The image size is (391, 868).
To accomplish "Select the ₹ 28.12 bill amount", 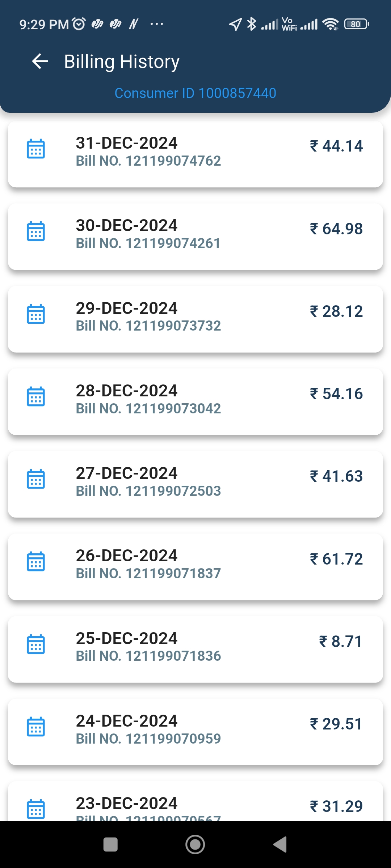I will click(x=336, y=311).
